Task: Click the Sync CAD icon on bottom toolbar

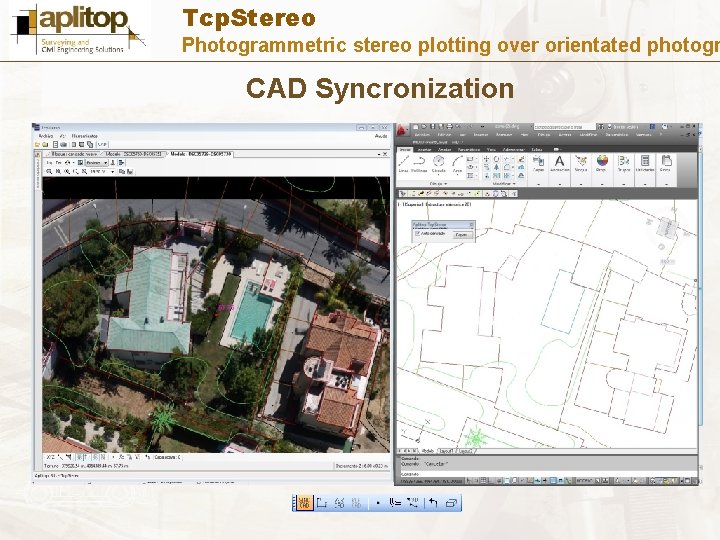Action: [x=304, y=503]
